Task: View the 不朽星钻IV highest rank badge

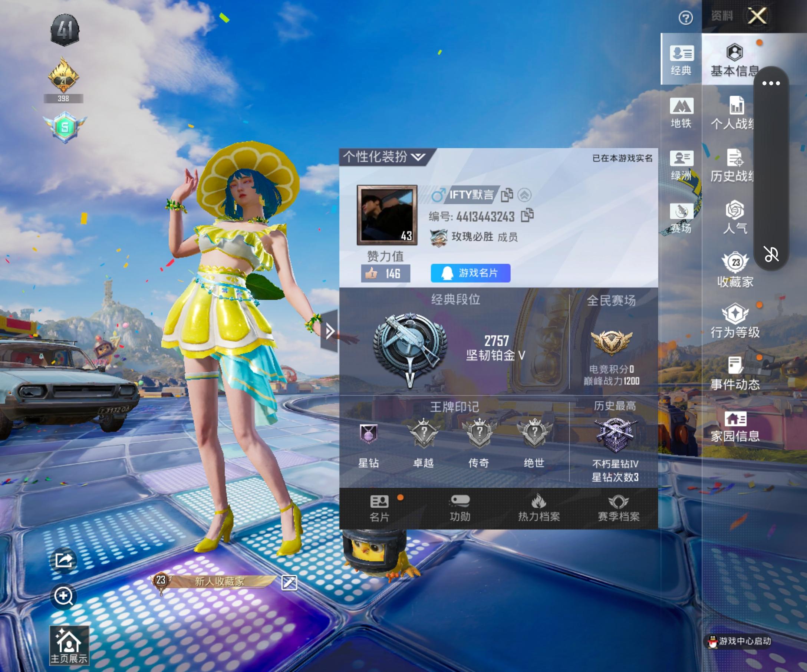Action: coord(615,436)
